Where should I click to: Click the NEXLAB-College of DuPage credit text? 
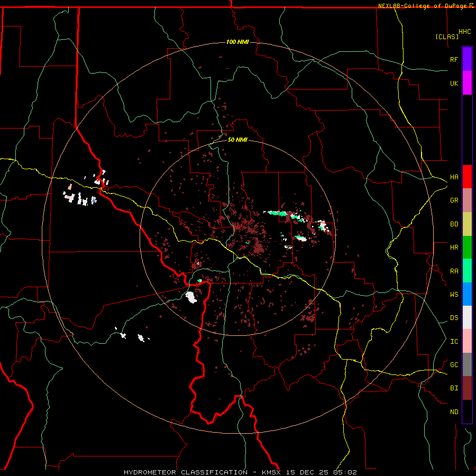point(422,6)
